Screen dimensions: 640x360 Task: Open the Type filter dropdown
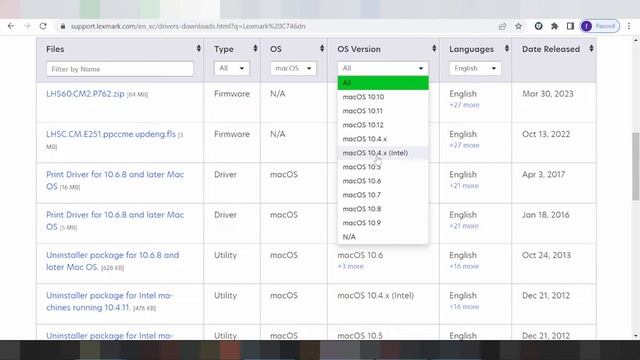click(232, 68)
